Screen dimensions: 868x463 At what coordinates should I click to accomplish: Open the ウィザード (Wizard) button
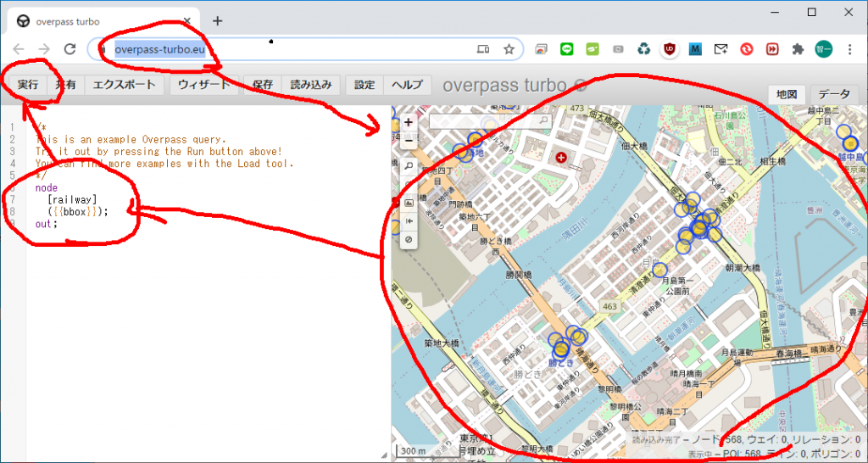[204, 85]
